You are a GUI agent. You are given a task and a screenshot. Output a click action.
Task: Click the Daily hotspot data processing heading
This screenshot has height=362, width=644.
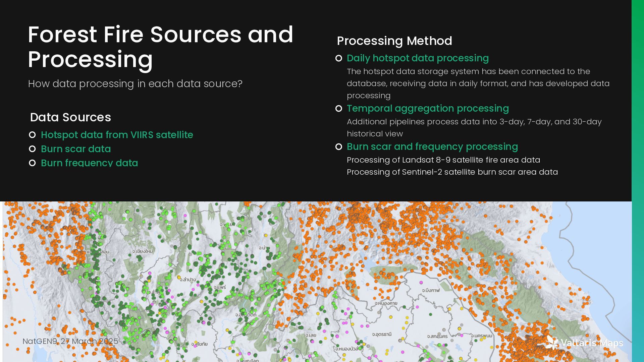coord(418,58)
